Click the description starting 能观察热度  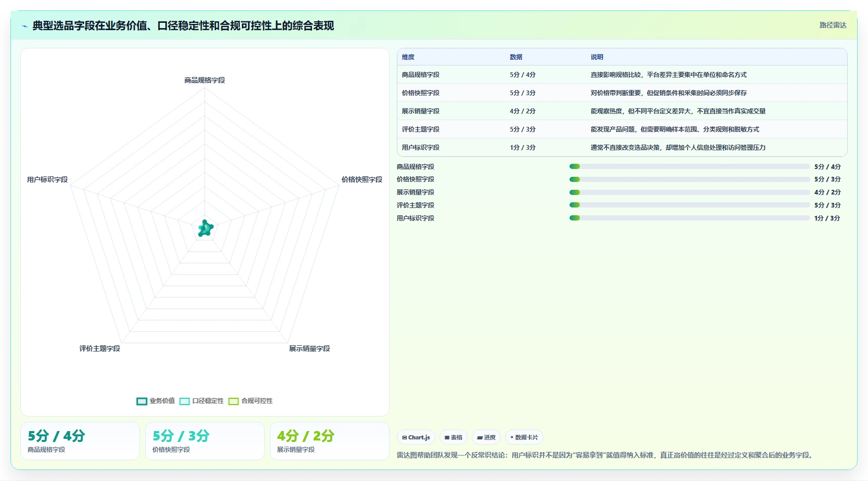click(678, 111)
